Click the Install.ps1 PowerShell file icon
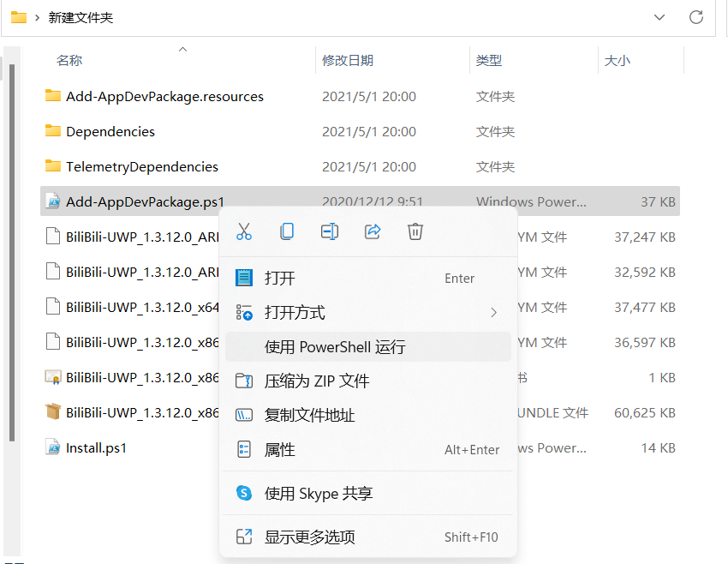 pyautogui.click(x=53, y=447)
